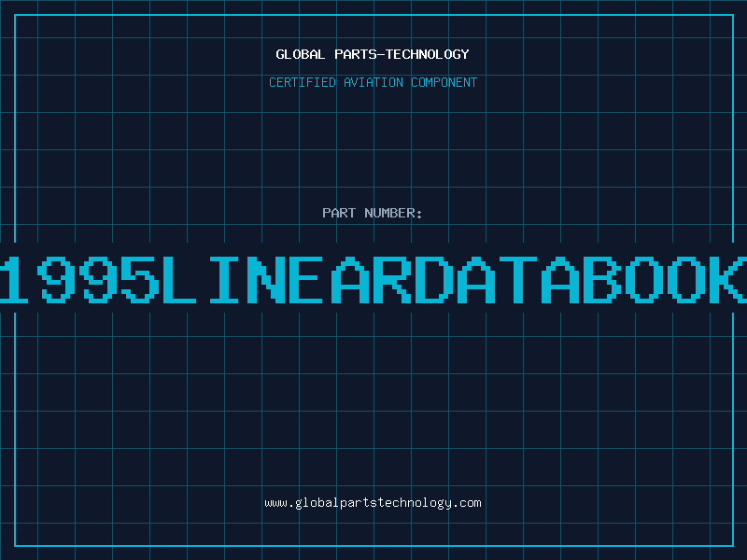
Task: Click the www prefix of the website URL
Action: [275, 502]
